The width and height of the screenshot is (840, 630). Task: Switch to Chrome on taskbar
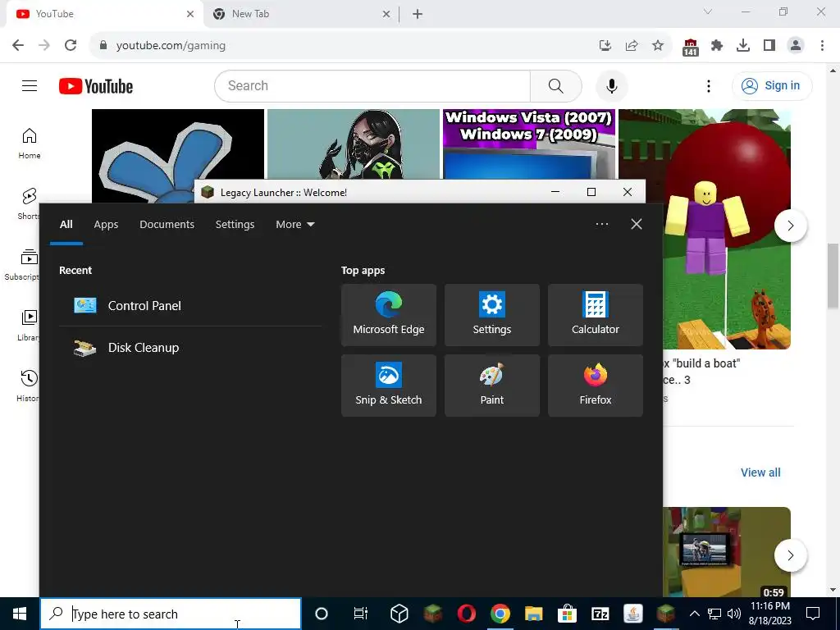500,614
